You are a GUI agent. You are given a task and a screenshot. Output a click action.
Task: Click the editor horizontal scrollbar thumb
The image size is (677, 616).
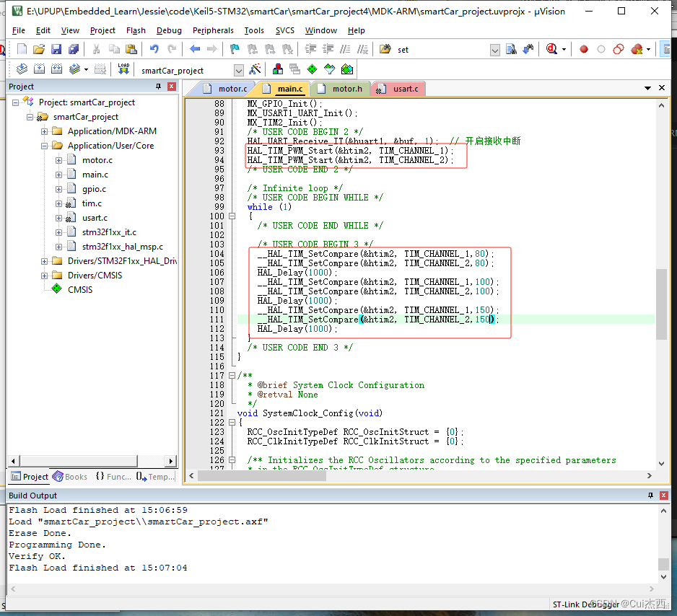(262, 476)
